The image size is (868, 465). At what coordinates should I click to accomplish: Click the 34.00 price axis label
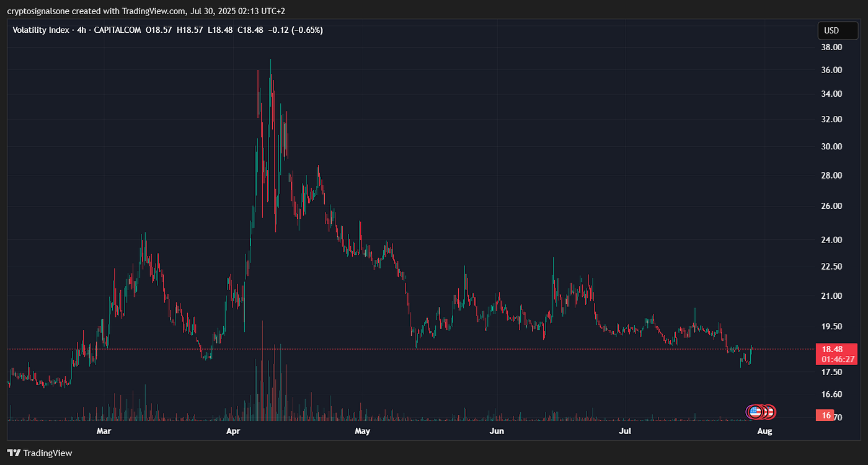coord(832,94)
